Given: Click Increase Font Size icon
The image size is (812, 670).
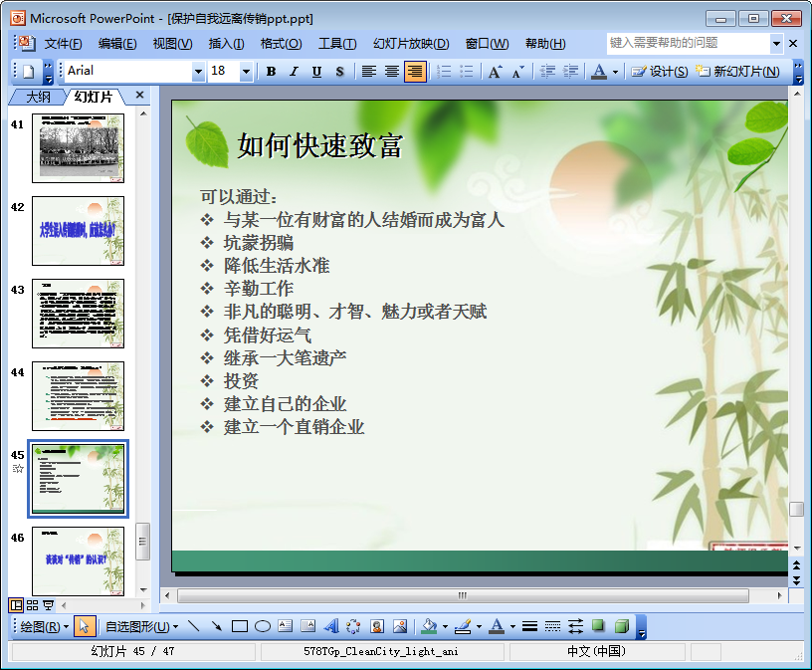Looking at the screenshot, I should coord(495,72).
